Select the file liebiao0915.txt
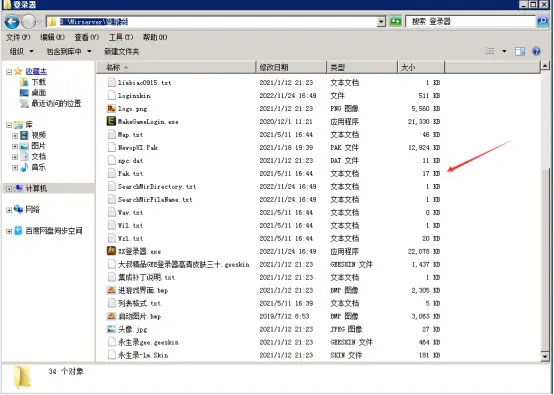This screenshot has height=395, width=554. point(145,83)
